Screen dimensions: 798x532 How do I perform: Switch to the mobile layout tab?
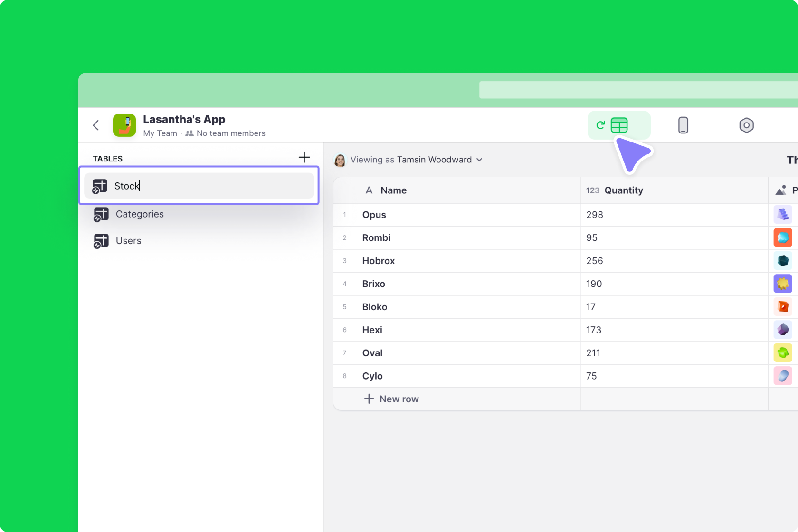tap(683, 125)
